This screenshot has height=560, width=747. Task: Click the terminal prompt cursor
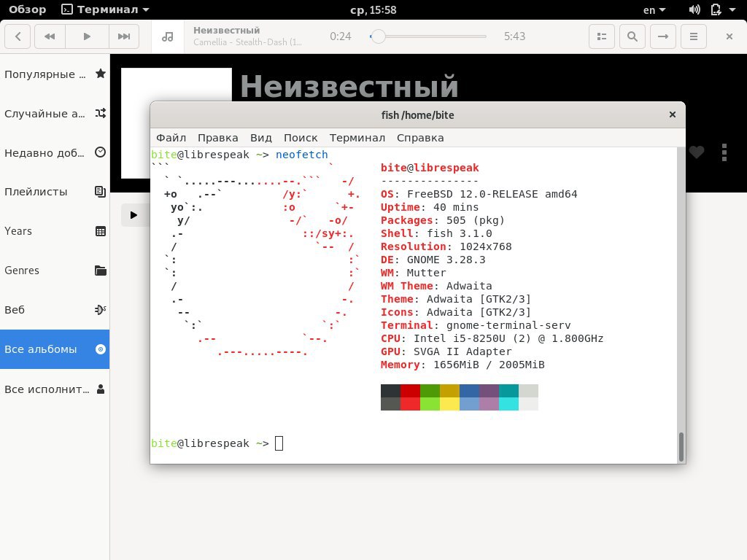click(x=279, y=443)
